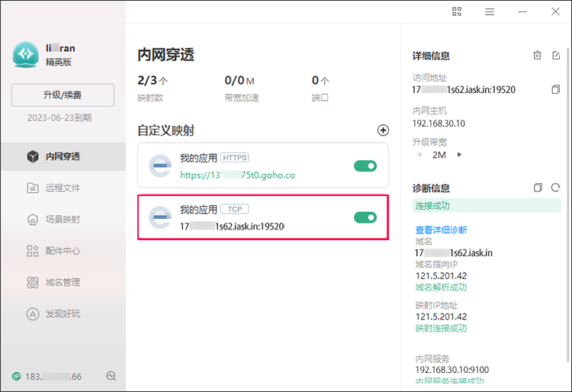Click the 内网穿透 cube icon
572x392 pixels.
(33, 156)
